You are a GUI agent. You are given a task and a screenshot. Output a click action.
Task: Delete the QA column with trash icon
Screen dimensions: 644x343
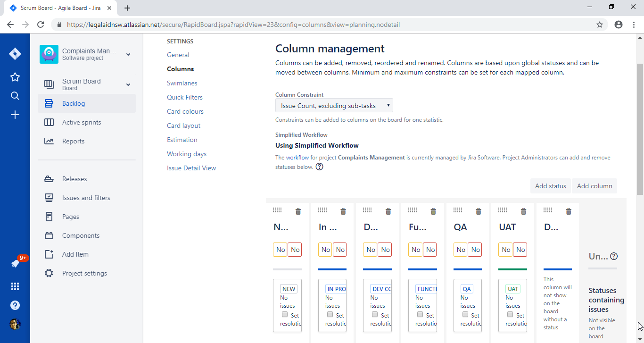tap(478, 211)
